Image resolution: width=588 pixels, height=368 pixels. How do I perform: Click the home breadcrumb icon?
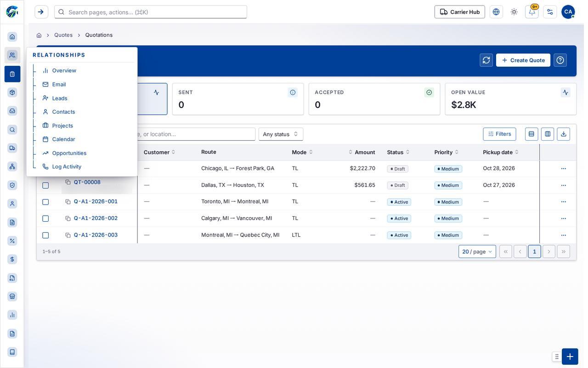coord(39,35)
